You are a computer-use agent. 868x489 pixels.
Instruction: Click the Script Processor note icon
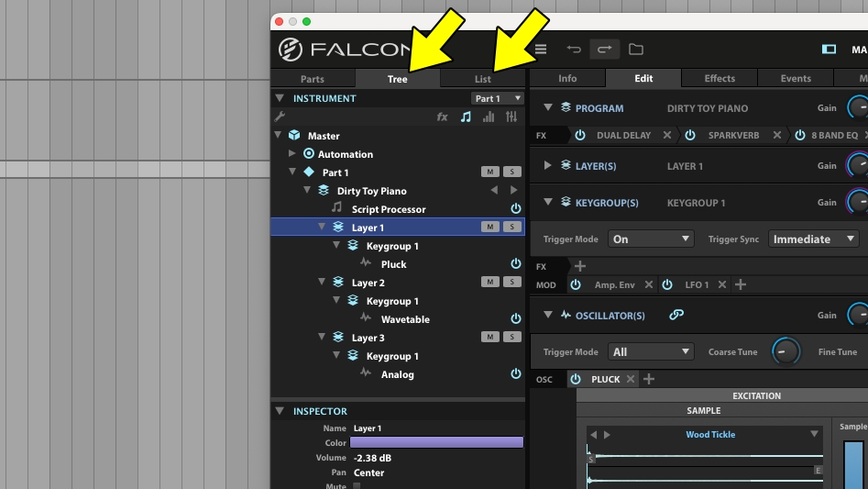(x=336, y=207)
